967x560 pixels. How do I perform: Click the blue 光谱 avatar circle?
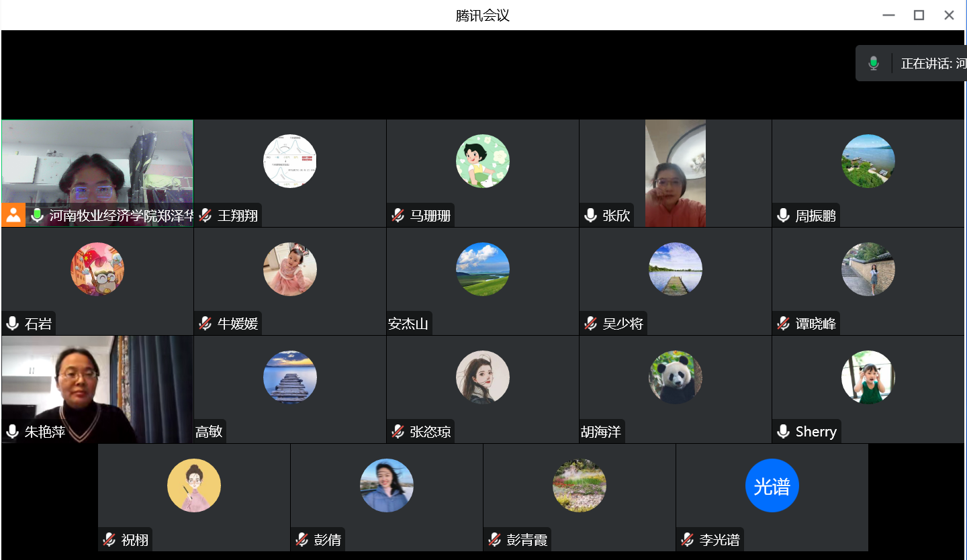click(x=772, y=485)
